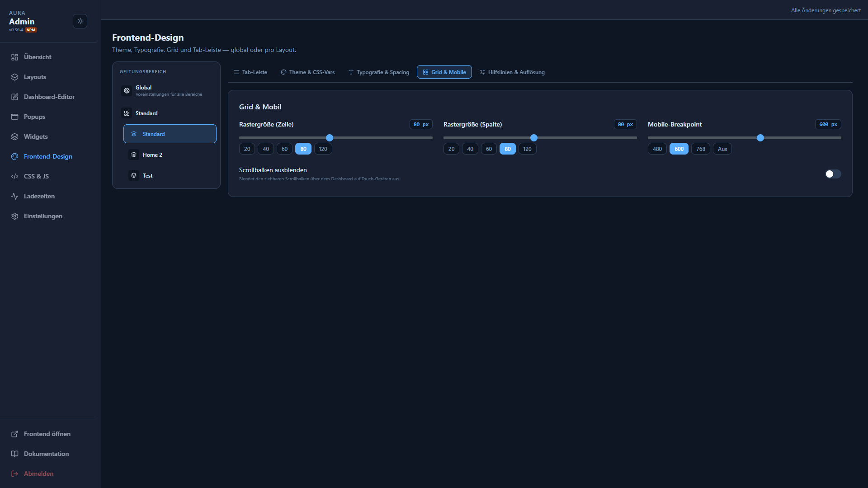Click the Rastergröße (Spalte) slider handle

[x=534, y=138]
